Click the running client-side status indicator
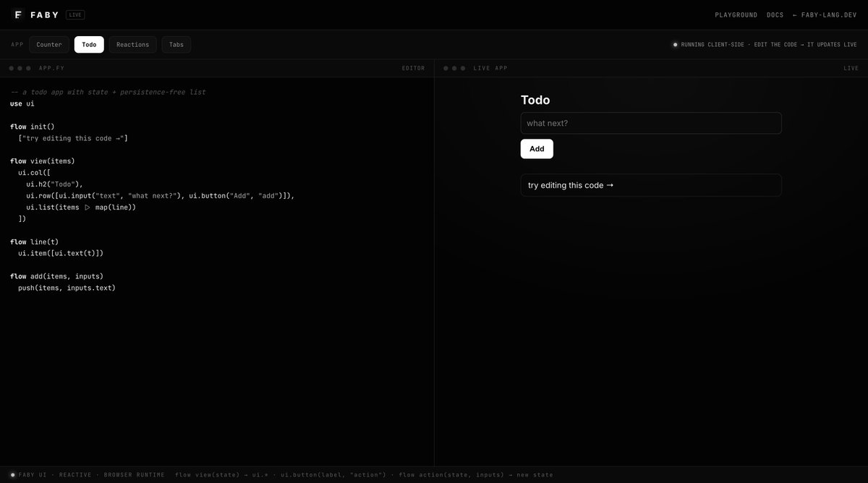868x483 pixels. (765, 45)
